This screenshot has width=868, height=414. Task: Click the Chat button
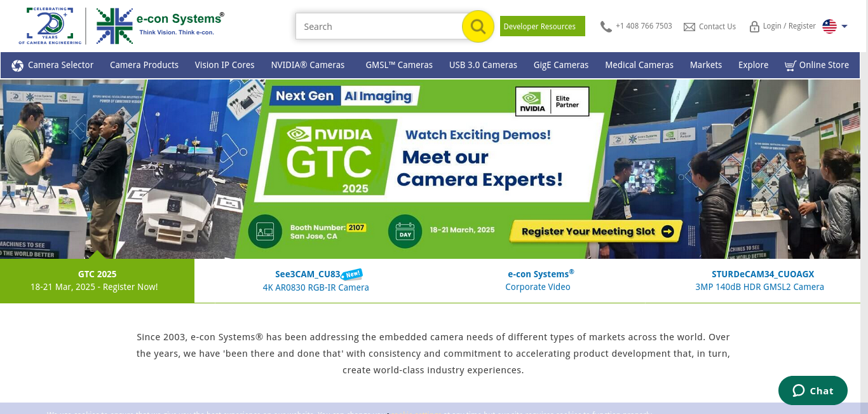pos(813,390)
